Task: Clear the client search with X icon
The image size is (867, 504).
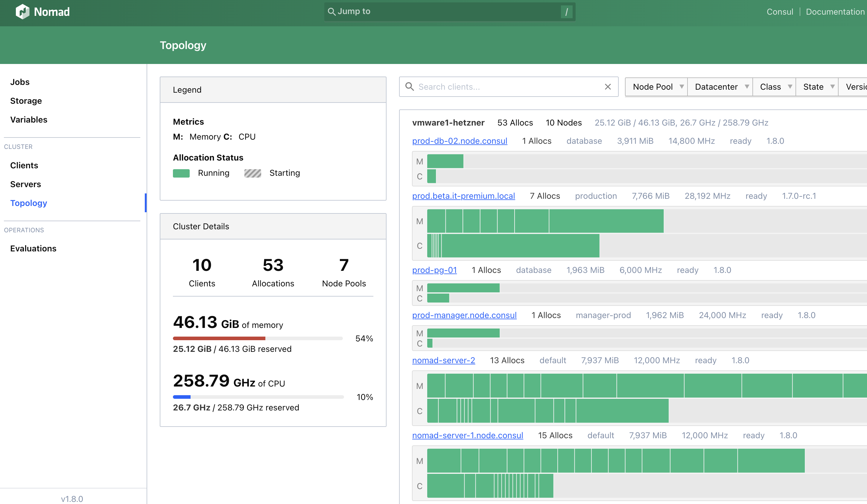Action: tap(608, 87)
